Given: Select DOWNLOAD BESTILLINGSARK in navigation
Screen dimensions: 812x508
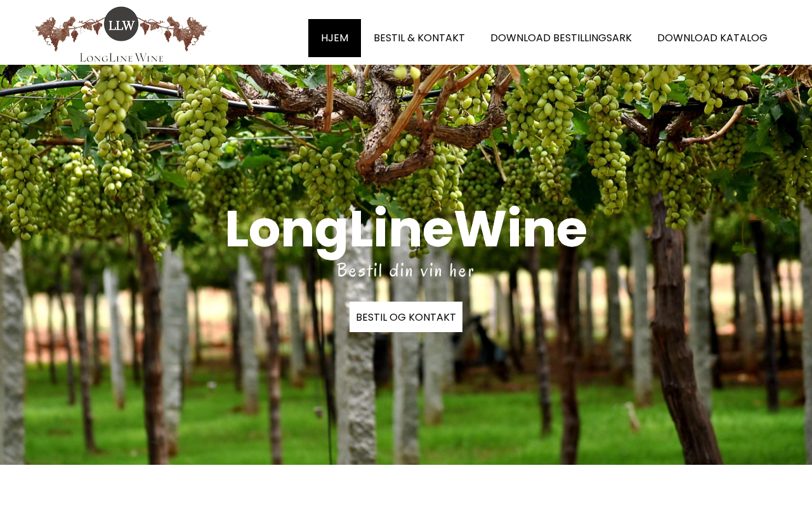Looking at the screenshot, I should [x=561, y=38].
